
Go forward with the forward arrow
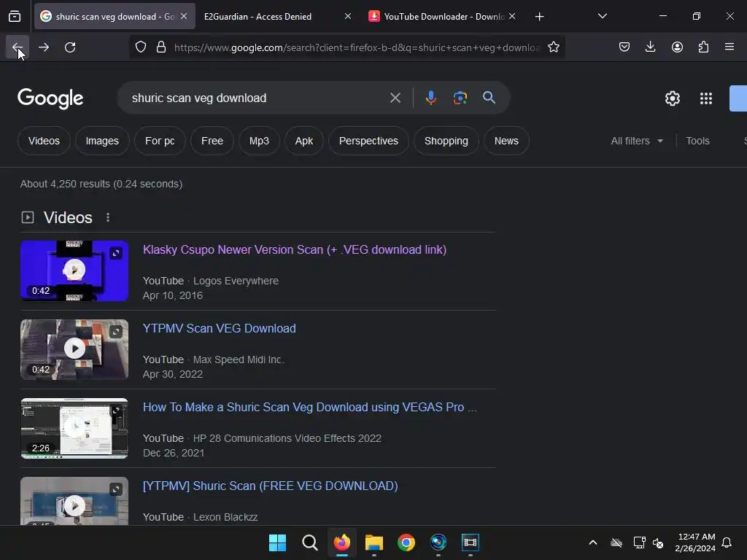(44, 47)
